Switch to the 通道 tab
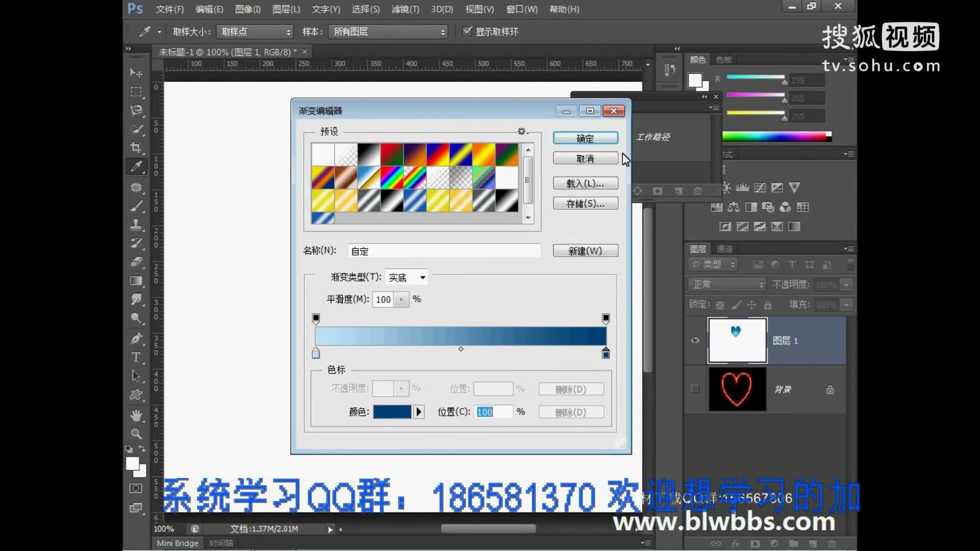This screenshot has width=980, height=551. 724,249
